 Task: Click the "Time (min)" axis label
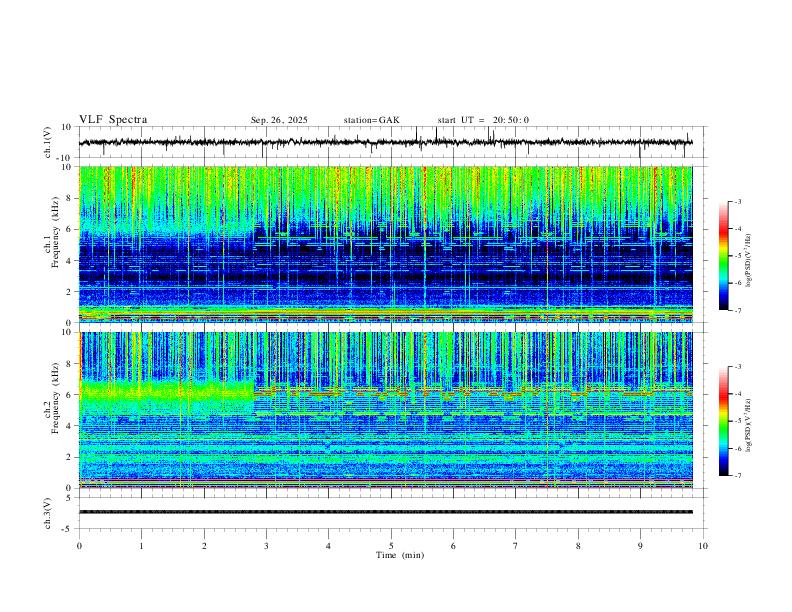[x=400, y=555]
